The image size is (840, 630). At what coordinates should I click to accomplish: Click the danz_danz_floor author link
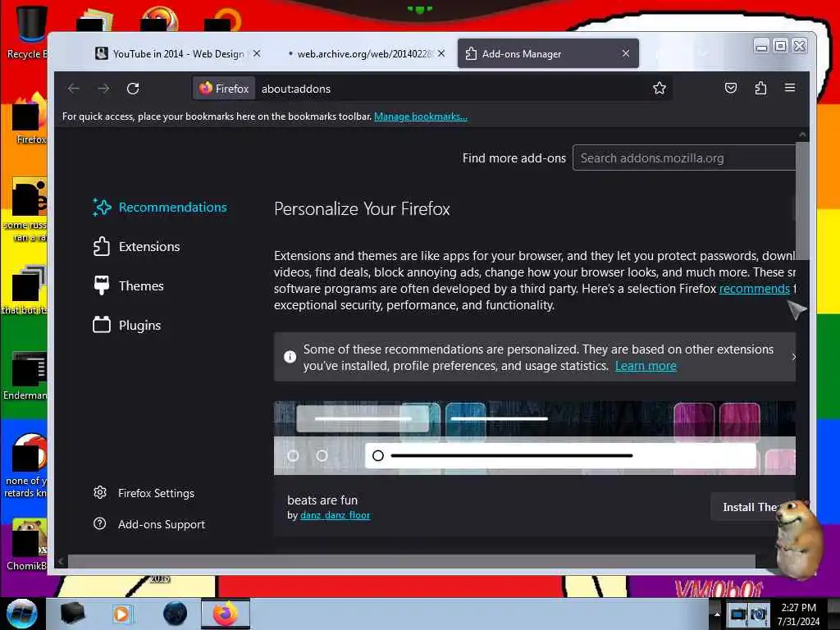point(335,515)
